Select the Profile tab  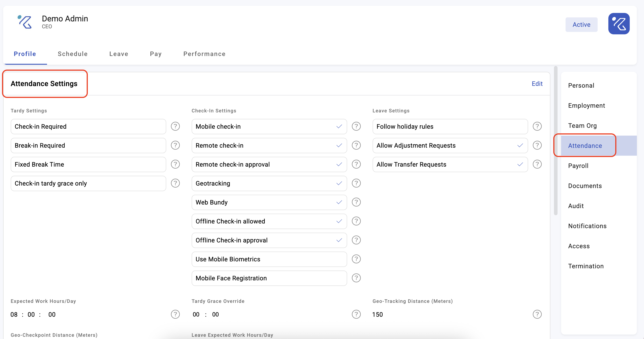25,54
